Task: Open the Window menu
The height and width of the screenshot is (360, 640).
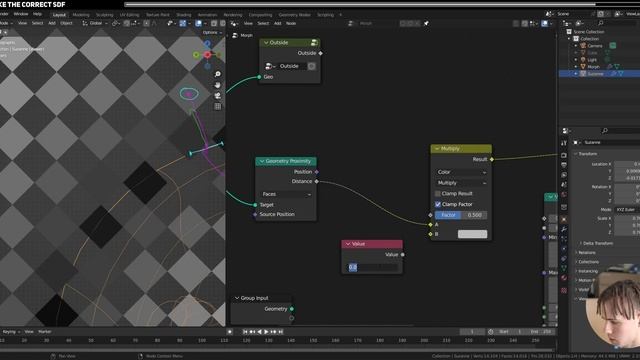Action: (x=21, y=14)
